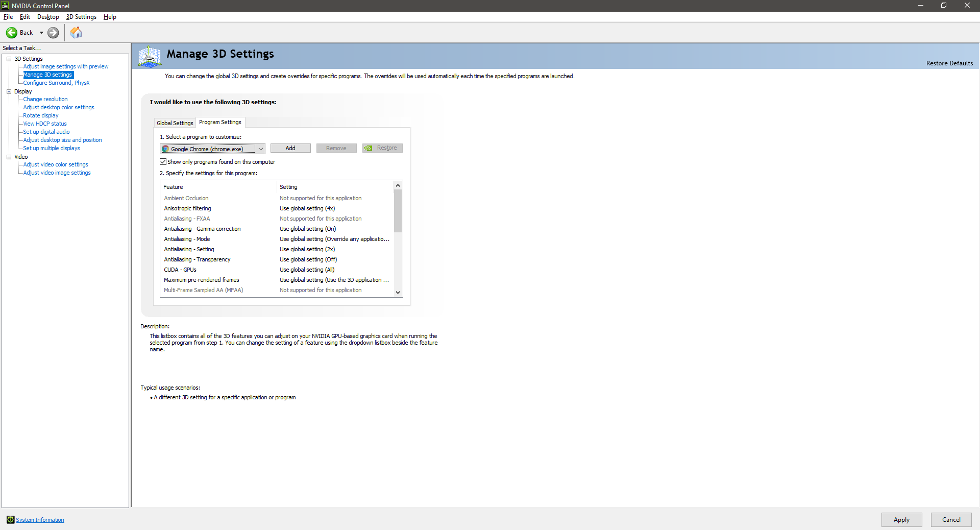Click the Back navigation arrow
The image size is (980, 530).
click(x=11, y=33)
